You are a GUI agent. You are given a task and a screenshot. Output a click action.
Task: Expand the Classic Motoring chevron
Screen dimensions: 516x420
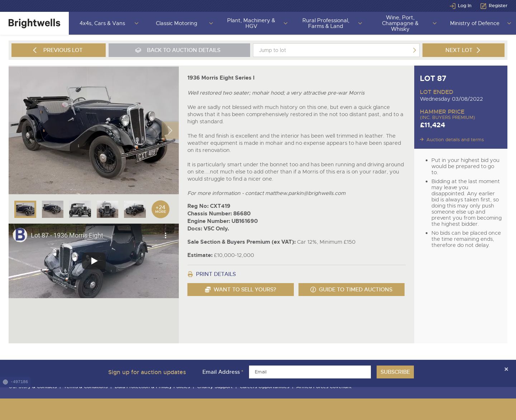click(x=211, y=23)
